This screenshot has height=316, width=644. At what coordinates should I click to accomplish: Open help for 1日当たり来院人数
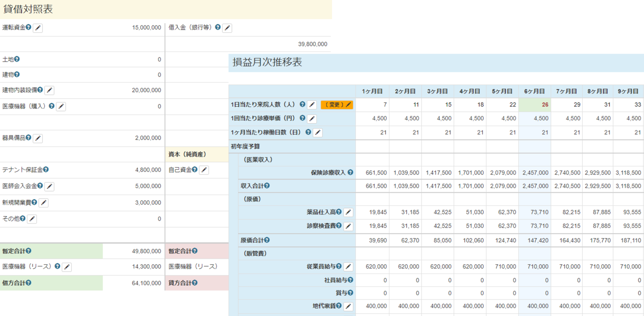pos(302,104)
